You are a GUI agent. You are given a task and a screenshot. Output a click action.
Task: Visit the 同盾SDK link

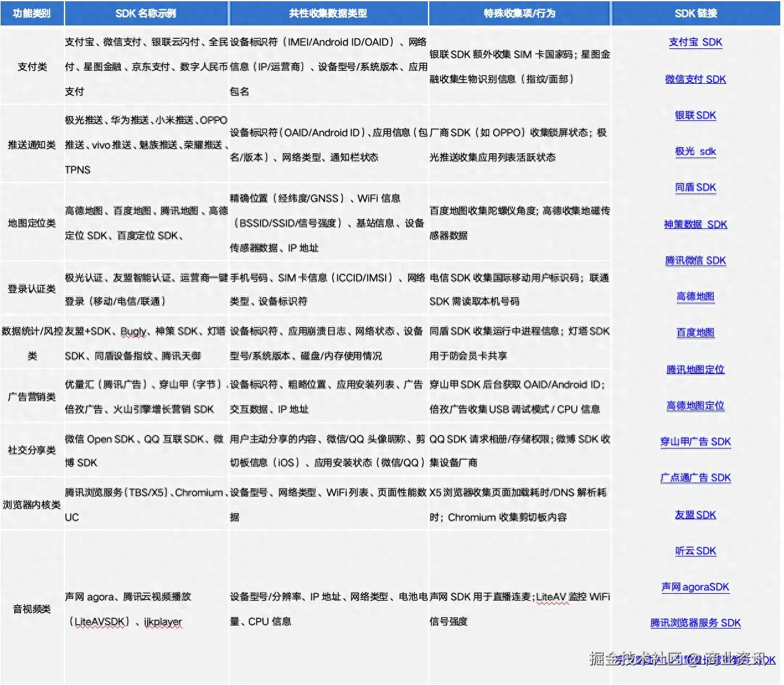(x=695, y=187)
